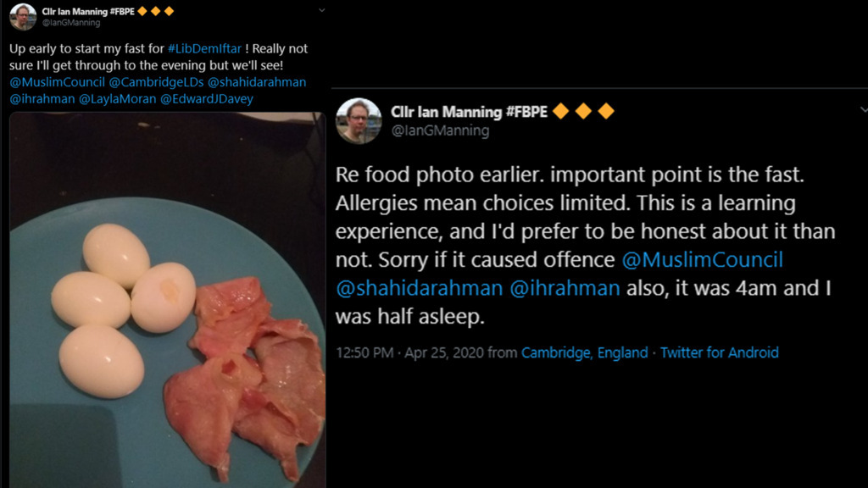Click the small profile avatar on left tweet
Image resolution: width=868 pixels, height=488 pixels.
coord(23,16)
